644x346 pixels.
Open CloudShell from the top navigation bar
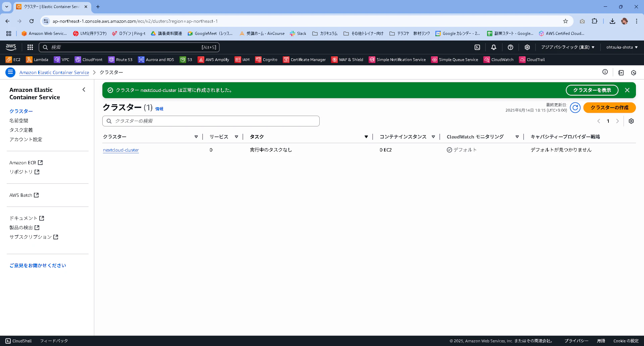click(x=477, y=47)
